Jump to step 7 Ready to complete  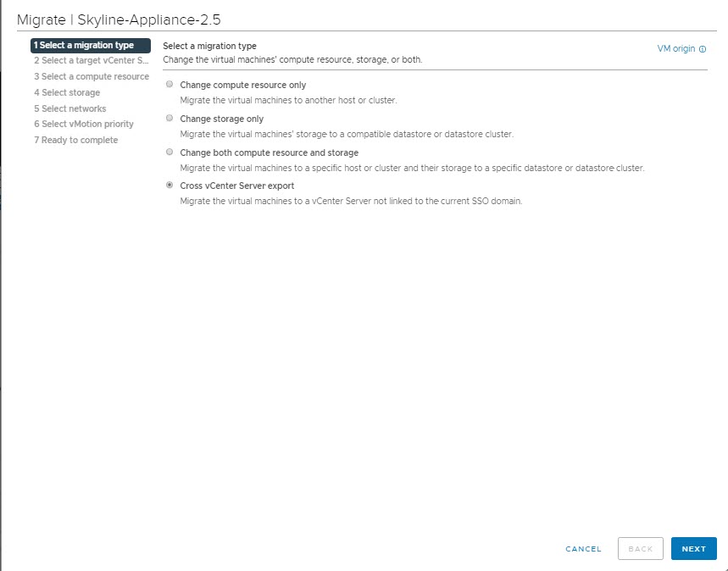pos(76,140)
